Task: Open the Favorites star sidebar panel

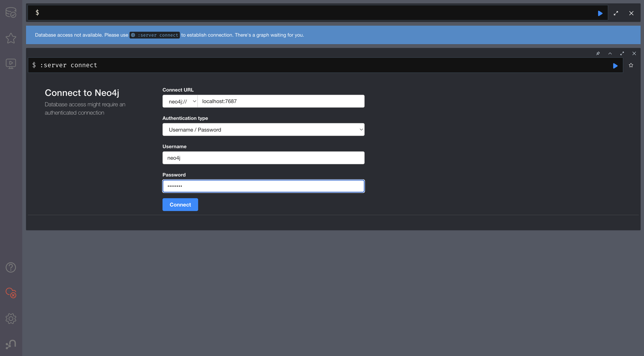Action: click(x=11, y=38)
